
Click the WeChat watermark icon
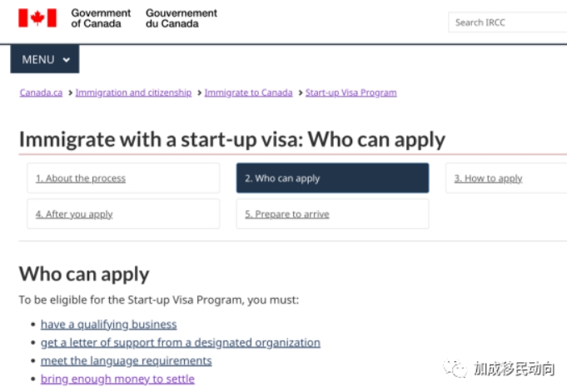(455, 369)
